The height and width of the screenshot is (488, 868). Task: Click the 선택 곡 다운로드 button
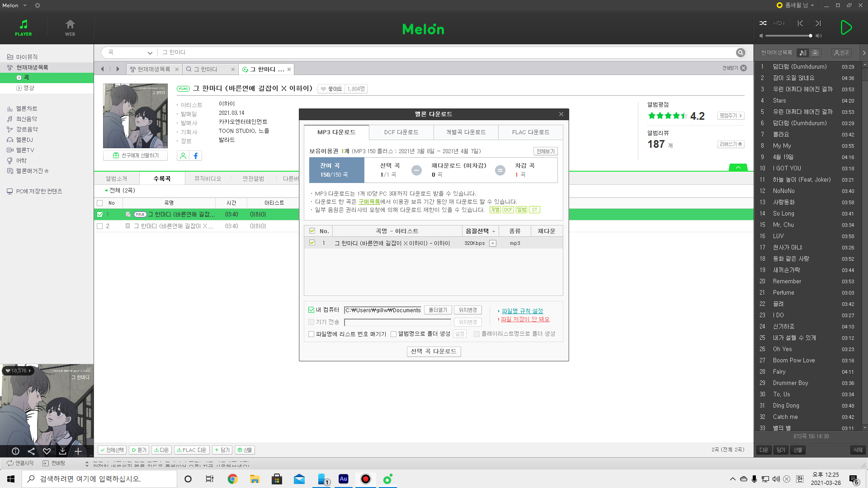click(434, 352)
